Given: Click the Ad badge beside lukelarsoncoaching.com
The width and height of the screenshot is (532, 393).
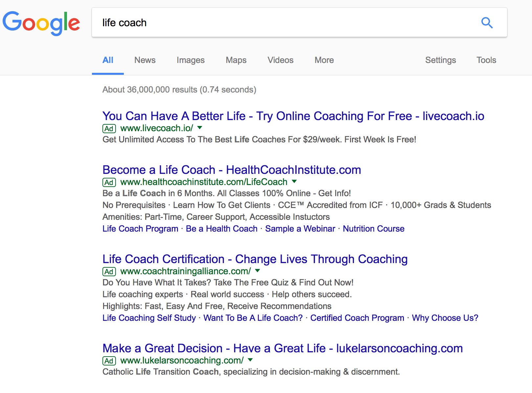Looking at the screenshot, I should (109, 361).
